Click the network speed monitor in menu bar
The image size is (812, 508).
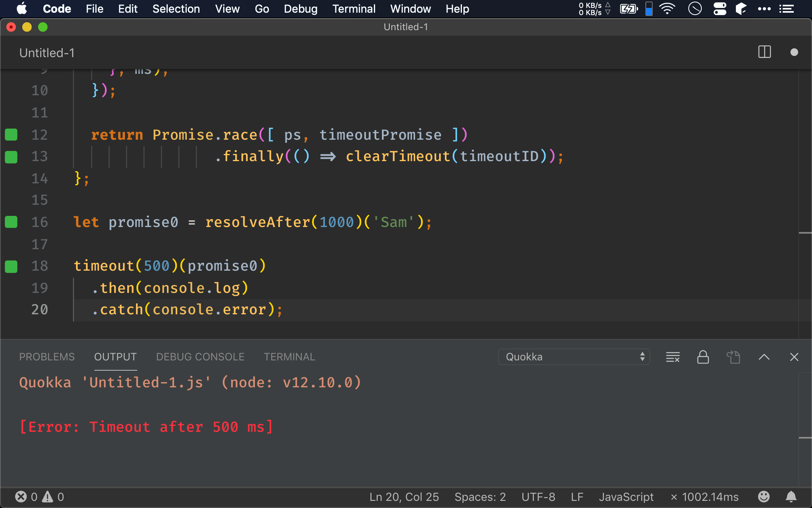point(594,9)
